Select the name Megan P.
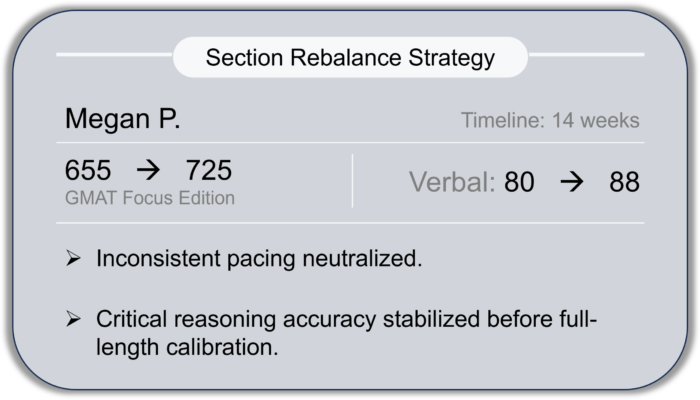The width and height of the screenshot is (700, 400). 122,119
